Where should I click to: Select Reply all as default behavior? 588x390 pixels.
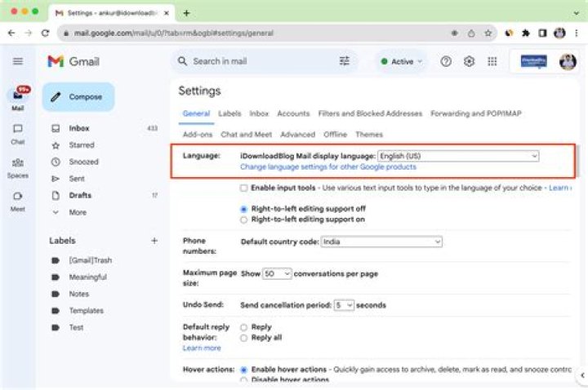pyautogui.click(x=243, y=339)
